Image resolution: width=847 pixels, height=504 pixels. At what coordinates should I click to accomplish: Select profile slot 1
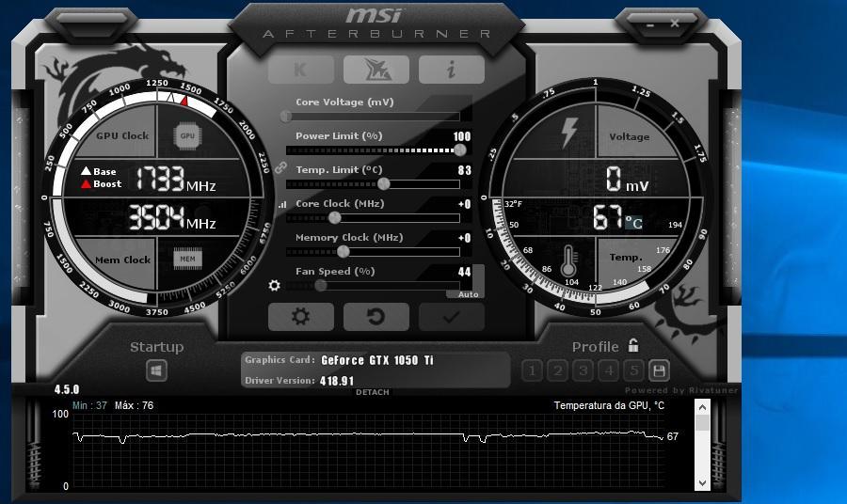click(x=532, y=370)
